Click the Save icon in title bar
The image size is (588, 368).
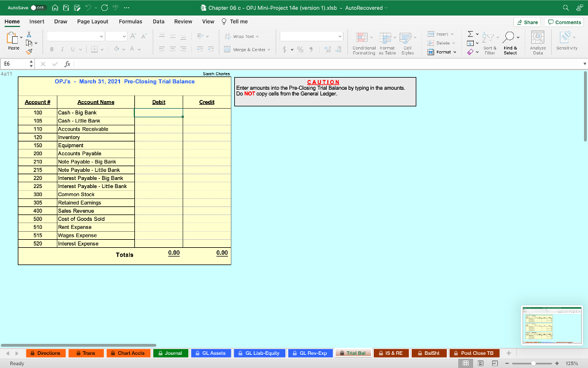[x=66, y=7]
